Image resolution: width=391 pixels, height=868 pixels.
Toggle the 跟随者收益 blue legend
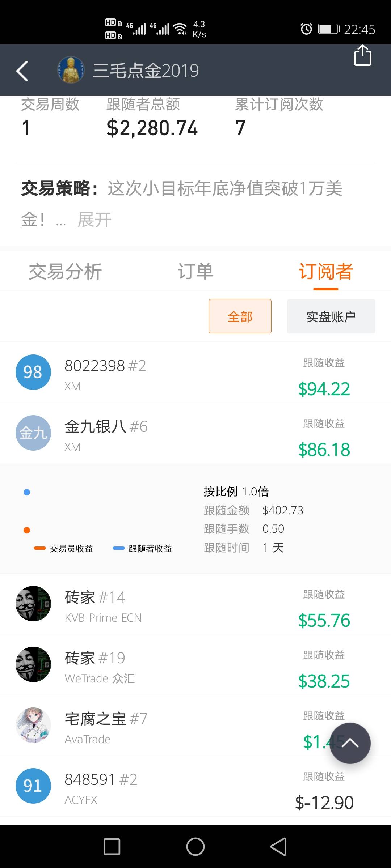coord(142,549)
